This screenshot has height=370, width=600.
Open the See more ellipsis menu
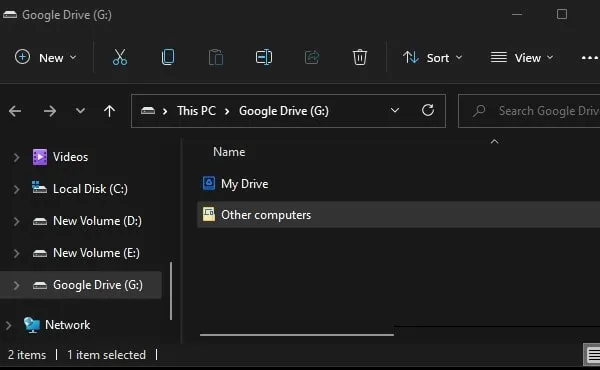[x=590, y=58]
